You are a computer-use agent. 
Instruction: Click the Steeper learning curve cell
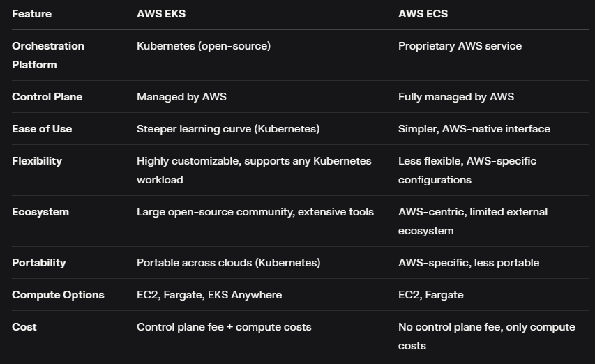coord(228,129)
